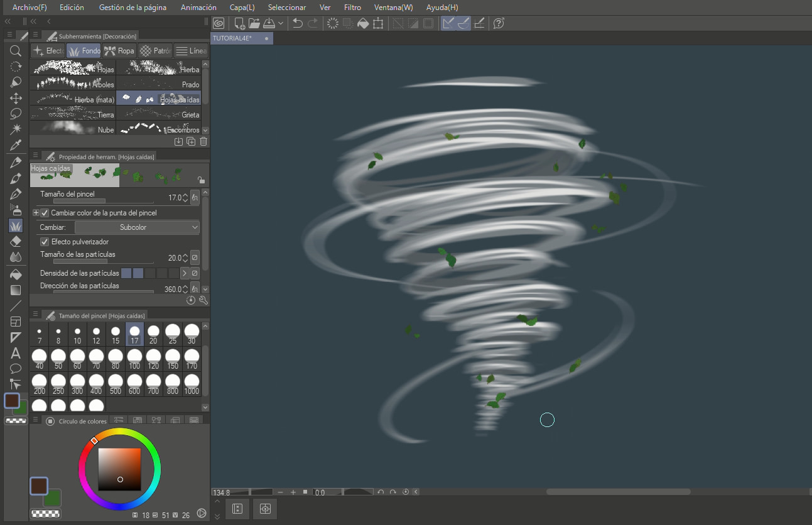This screenshot has height=525, width=812.
Task: Open CLIP STUDIO launcher icon
Action: click(219, 23)
